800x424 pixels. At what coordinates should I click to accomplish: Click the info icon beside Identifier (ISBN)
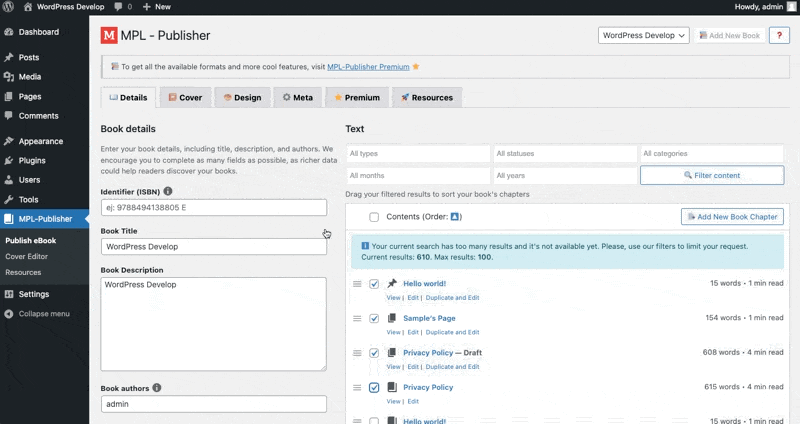[x=168, y=191]
